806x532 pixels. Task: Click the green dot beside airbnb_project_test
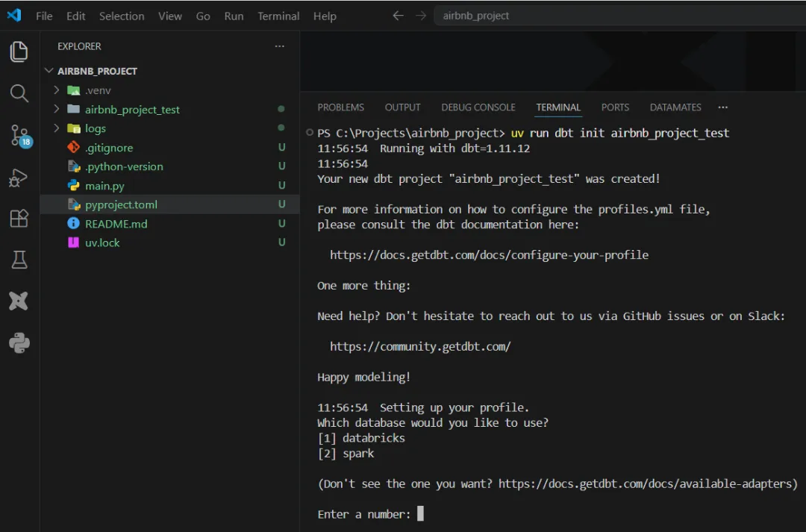pyautogui.click(x=281, y=109)
